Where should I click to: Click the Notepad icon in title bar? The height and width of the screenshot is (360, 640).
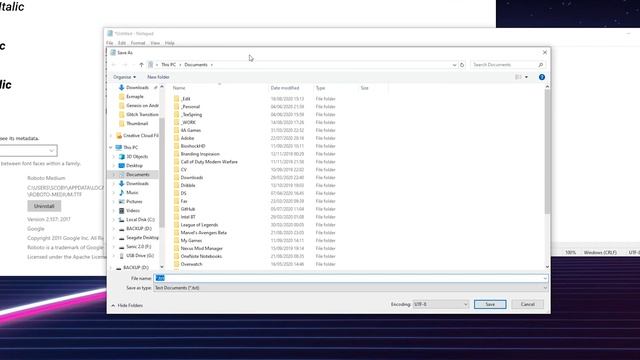pyautogui.click(x=110, y=33)
